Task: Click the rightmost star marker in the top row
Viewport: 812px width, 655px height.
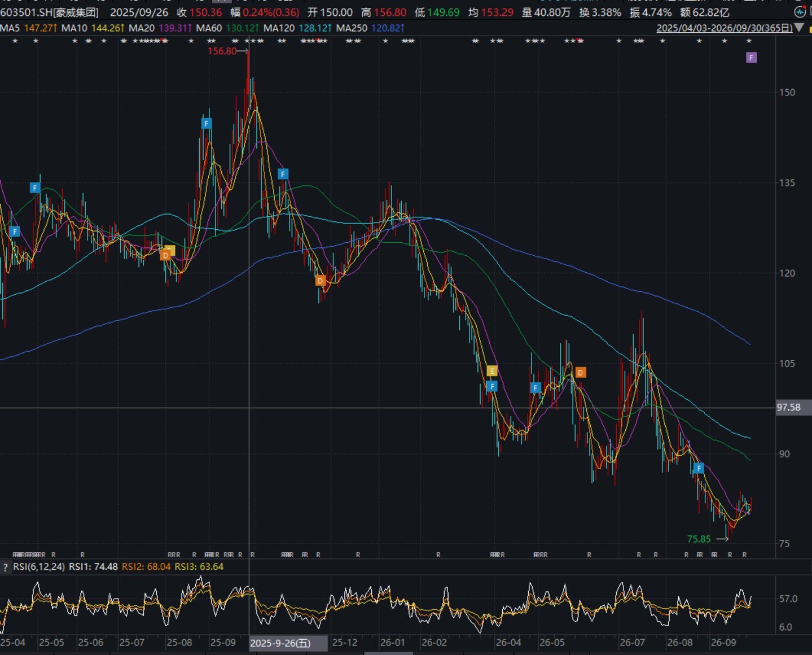Action: (749, 41)
